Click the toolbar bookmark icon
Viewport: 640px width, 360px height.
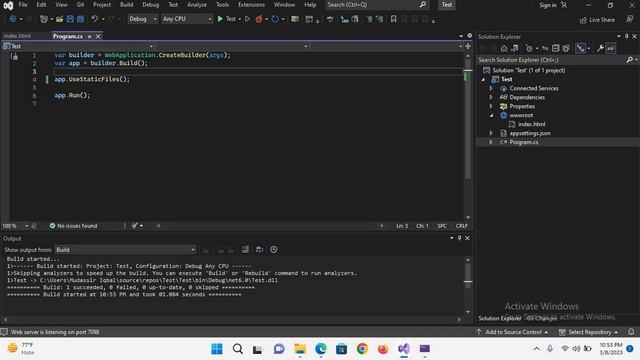click(x=393, y=19)
